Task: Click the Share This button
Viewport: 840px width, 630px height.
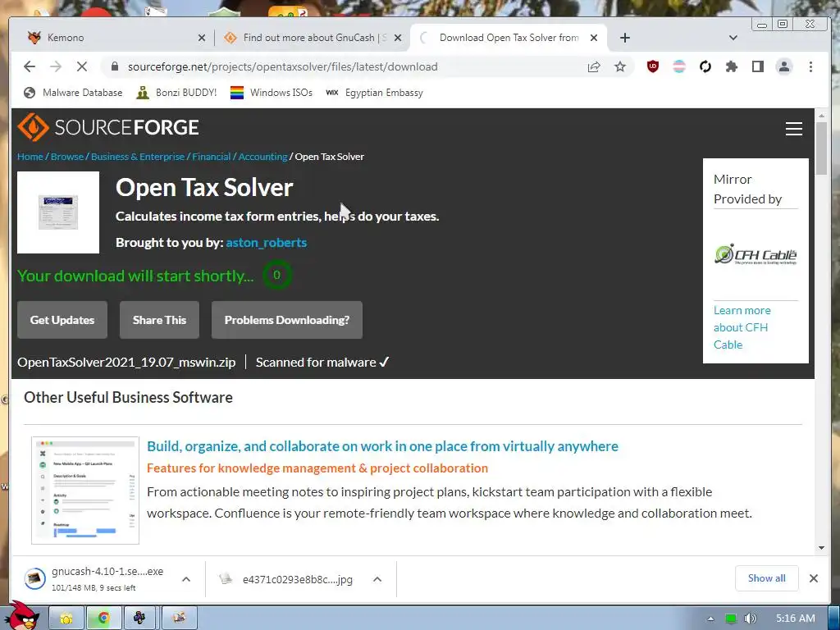Action: point(159,320)
